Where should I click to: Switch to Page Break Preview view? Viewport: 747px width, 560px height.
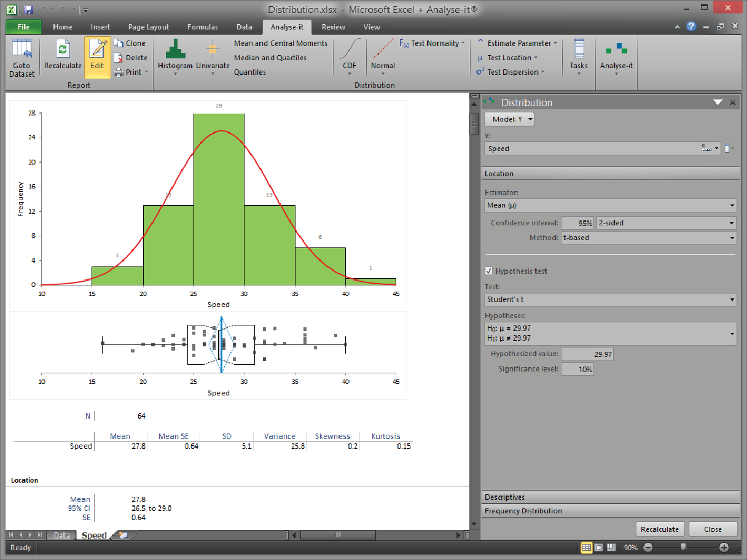tap(611, 547)
